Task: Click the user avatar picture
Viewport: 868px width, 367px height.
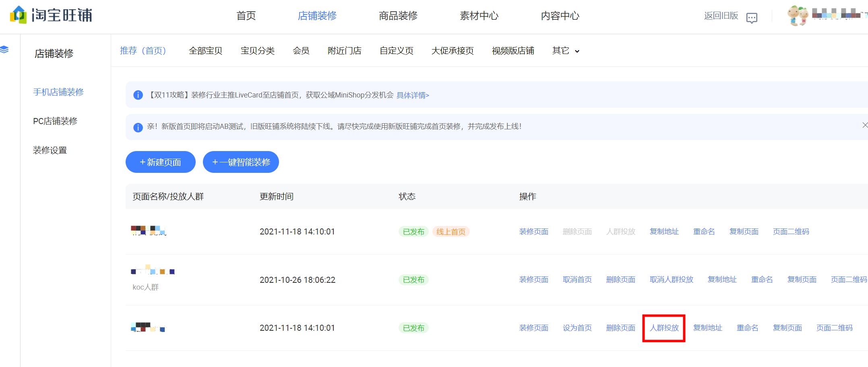Action: coord(798,16)
